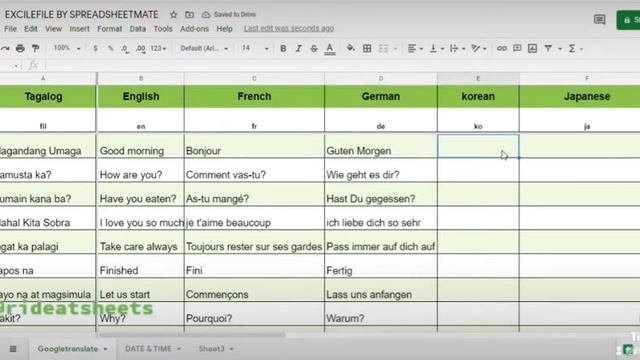The height and width of the screenshot is (360, 640).
Task: Click the cell containing Guten Morgen
Action: 381,146
